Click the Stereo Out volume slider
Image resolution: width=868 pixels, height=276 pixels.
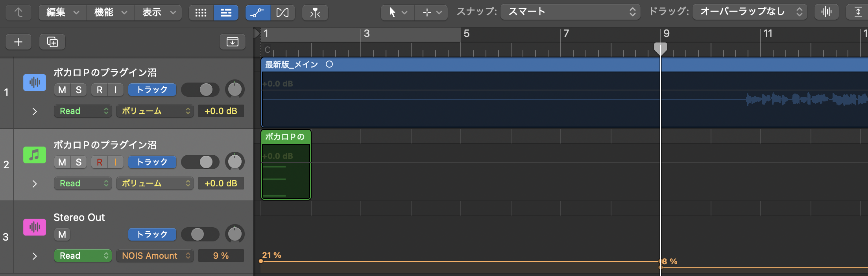[200, 234]
